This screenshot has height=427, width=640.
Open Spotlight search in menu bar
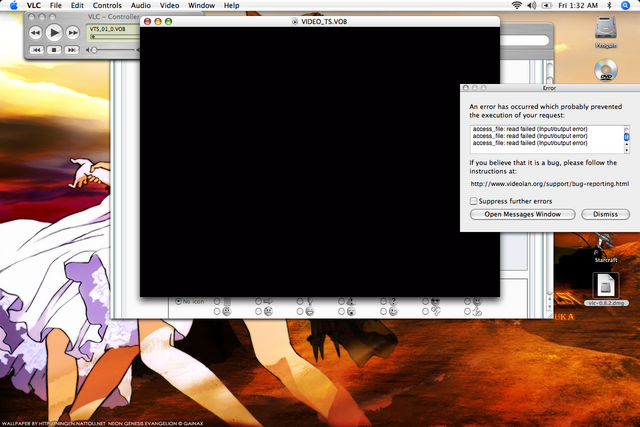(625, 5)
